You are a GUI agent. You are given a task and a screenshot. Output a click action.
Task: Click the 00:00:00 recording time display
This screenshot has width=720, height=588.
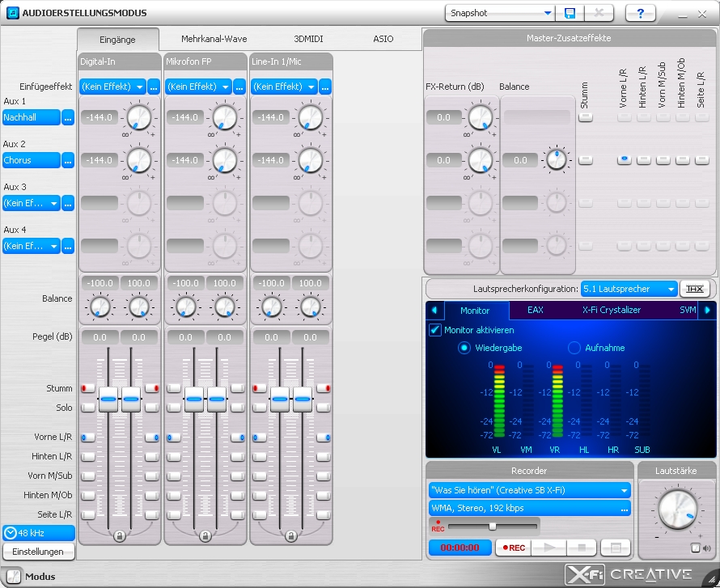click(x=460, y=548)
